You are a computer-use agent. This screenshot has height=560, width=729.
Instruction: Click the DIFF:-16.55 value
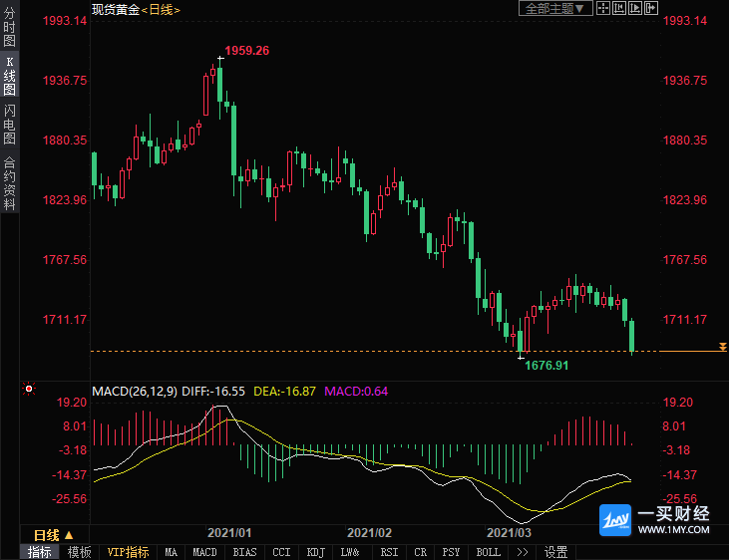213,392
